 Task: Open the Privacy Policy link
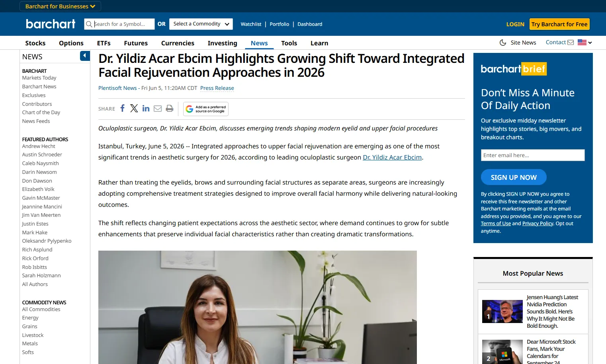pyautogui.click(x=538, y=224)
